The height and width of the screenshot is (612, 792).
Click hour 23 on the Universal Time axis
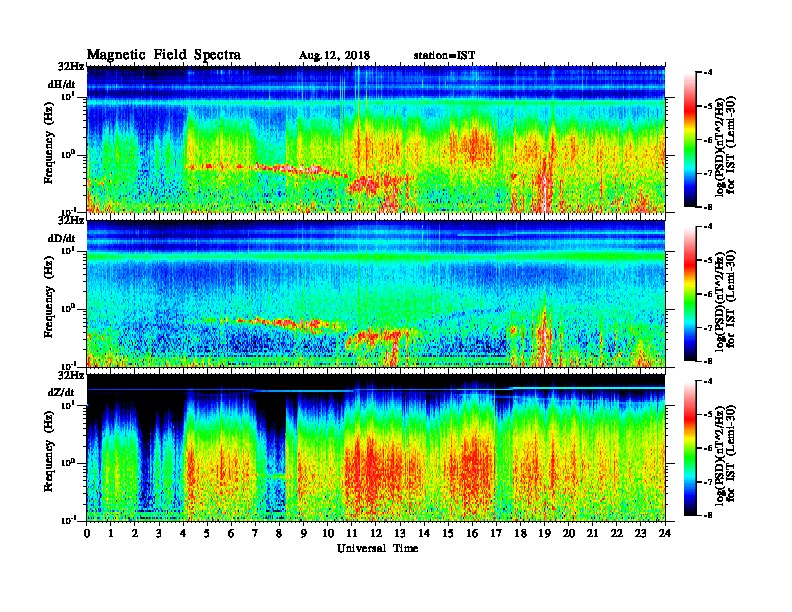pos(641,533)
